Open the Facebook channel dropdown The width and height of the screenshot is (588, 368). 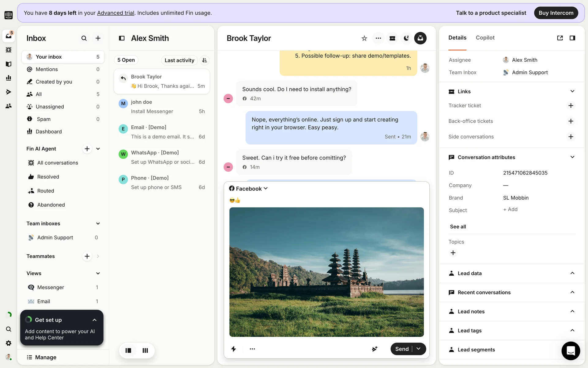248,189
